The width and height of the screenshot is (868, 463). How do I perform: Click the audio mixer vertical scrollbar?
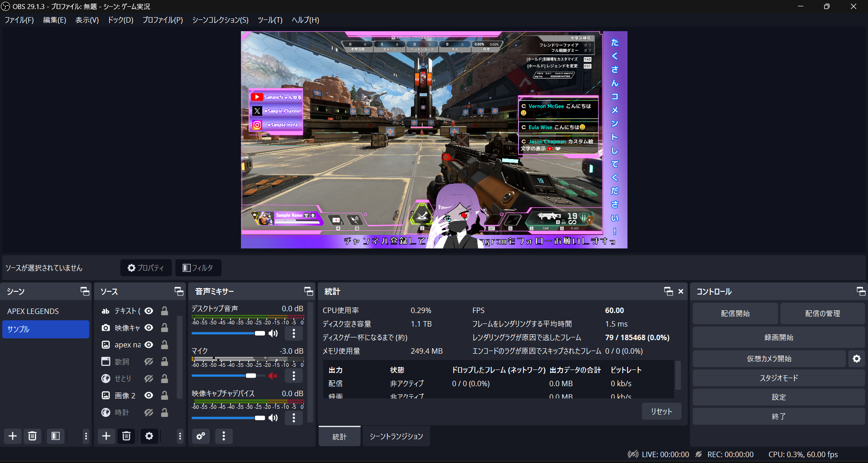click(x=310, y=363)
